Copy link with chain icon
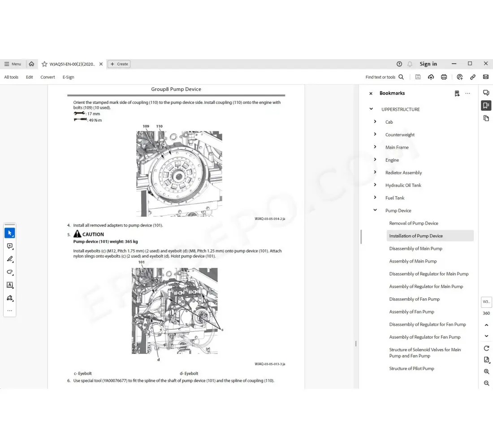This screenshot has height=448, width=493. tap(472, 77)
